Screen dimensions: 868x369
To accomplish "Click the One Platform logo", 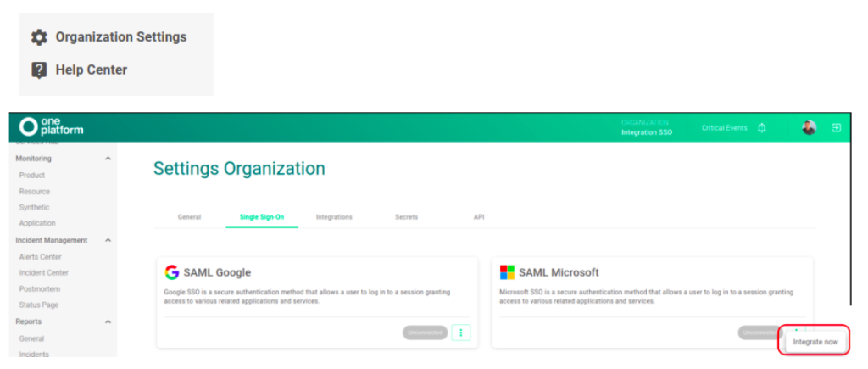I will pyautogui.click(x=52, y=127).
